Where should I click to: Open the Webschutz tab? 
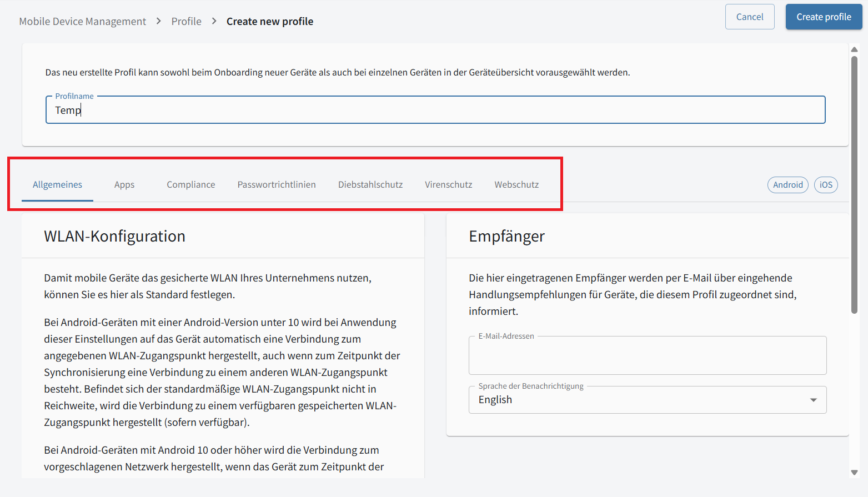[516, 184]
